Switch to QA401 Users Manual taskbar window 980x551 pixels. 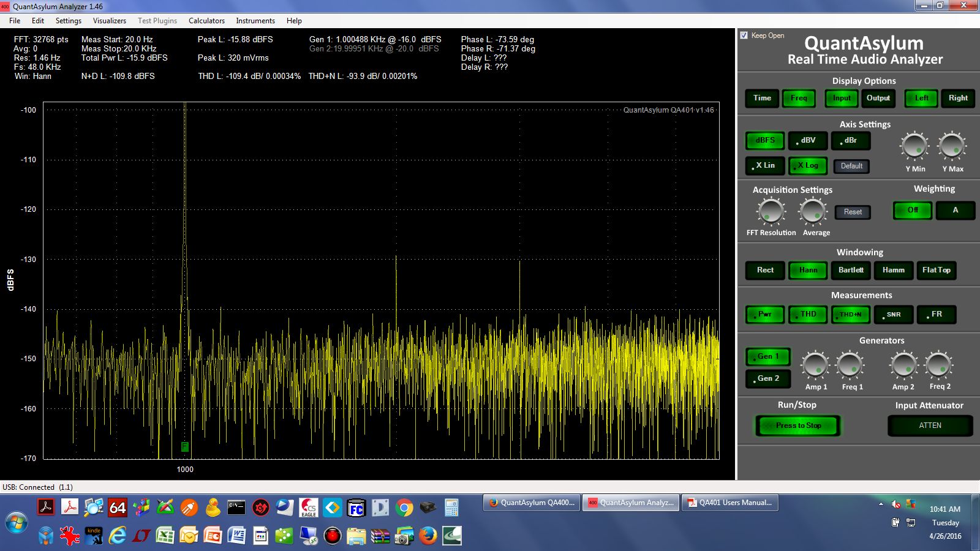point(730,503)
